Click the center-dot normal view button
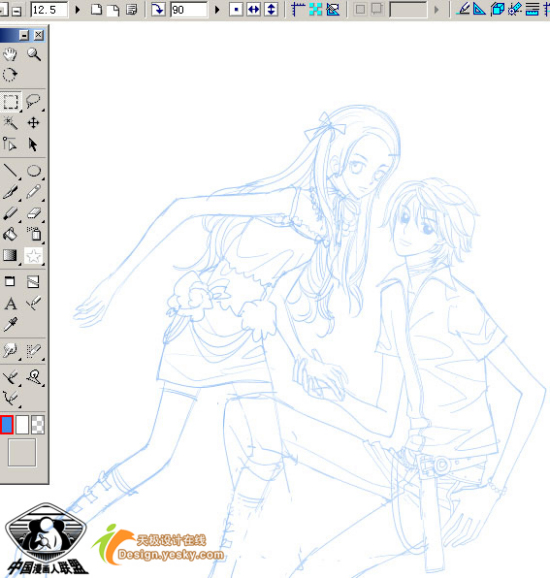550x578 pixels. [236, 10]
